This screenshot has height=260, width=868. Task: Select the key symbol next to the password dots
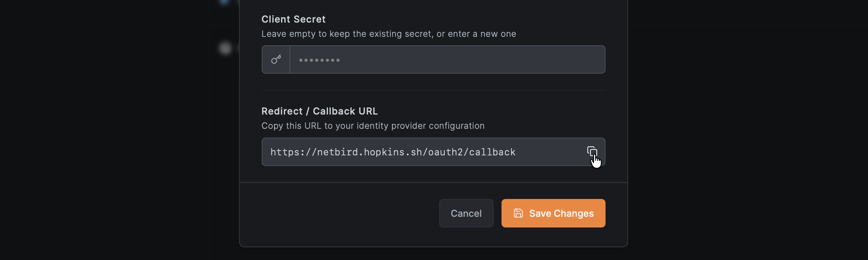[x=276, y=59]
